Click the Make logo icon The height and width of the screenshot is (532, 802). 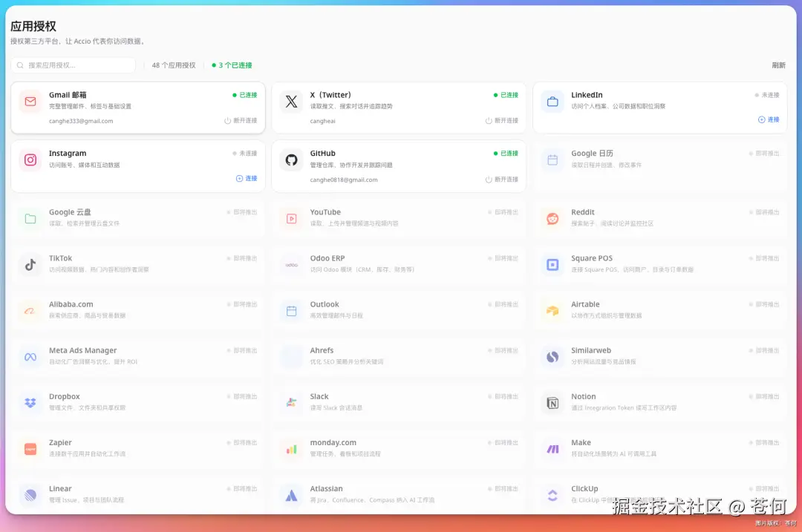tap(553, 449)
